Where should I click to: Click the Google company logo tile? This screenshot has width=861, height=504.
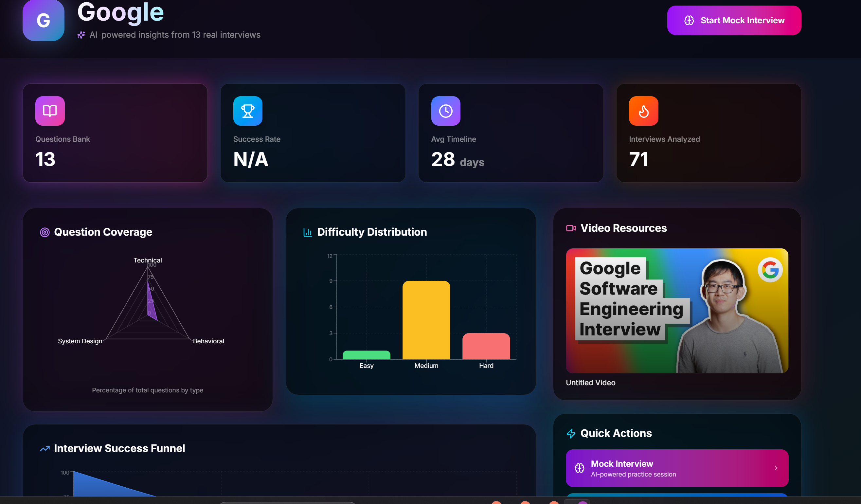(x=44, y=21)
